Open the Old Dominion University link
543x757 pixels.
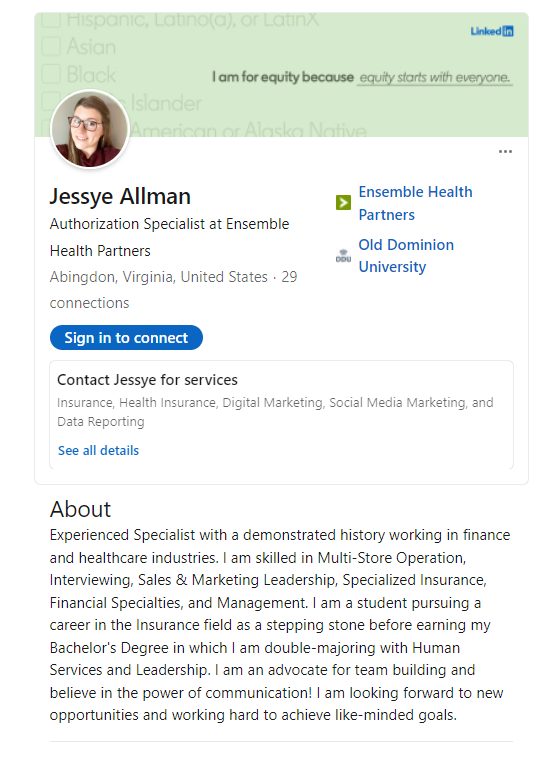(x=406, y=256)
